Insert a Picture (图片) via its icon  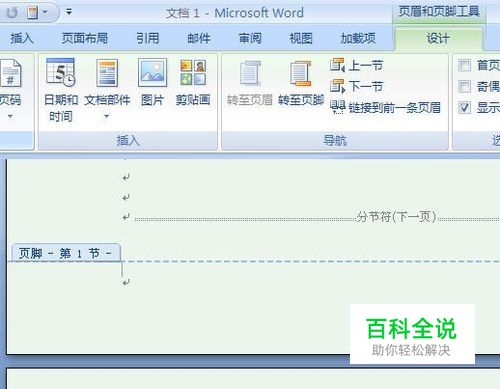(152, 72)
